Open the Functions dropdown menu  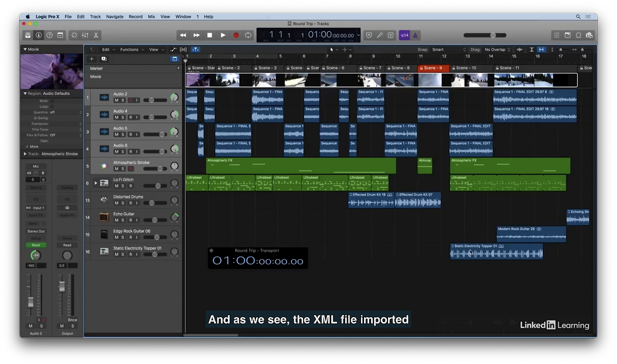pos(131,50)
